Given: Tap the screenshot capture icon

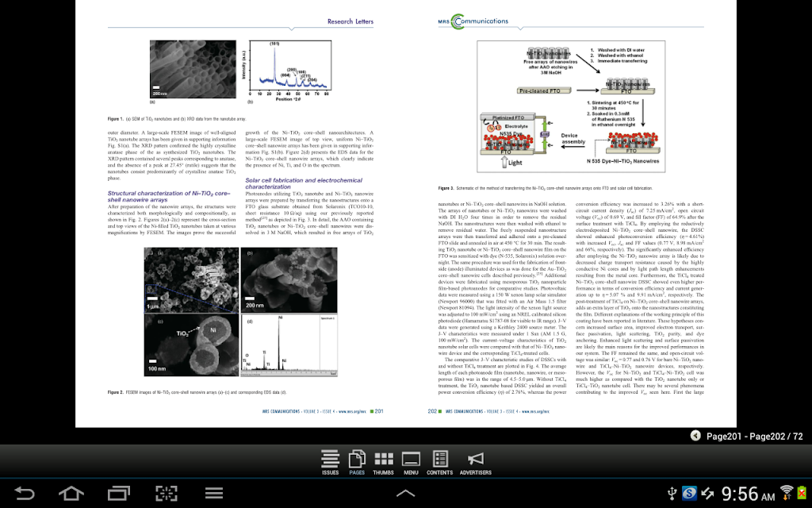Looking at the screenshot, I should 167,493.
